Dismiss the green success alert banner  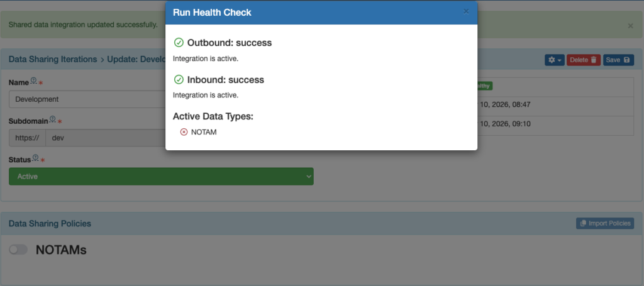pyautogui.click(x=630, y=26)
